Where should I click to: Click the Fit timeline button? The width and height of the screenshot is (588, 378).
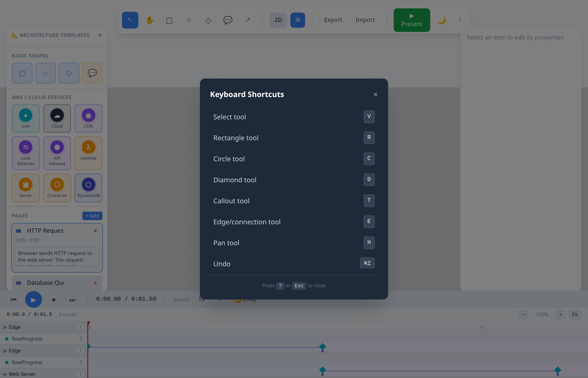point(575,314)
